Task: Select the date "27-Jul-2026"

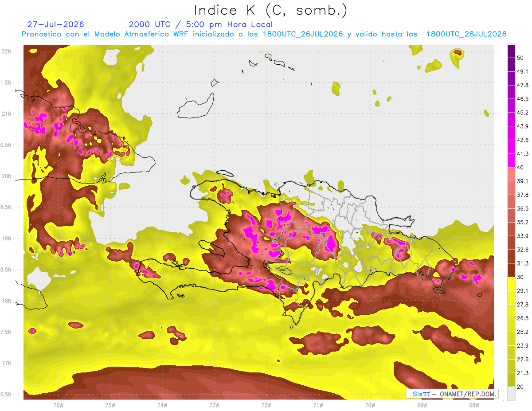Action: point(55,24)
